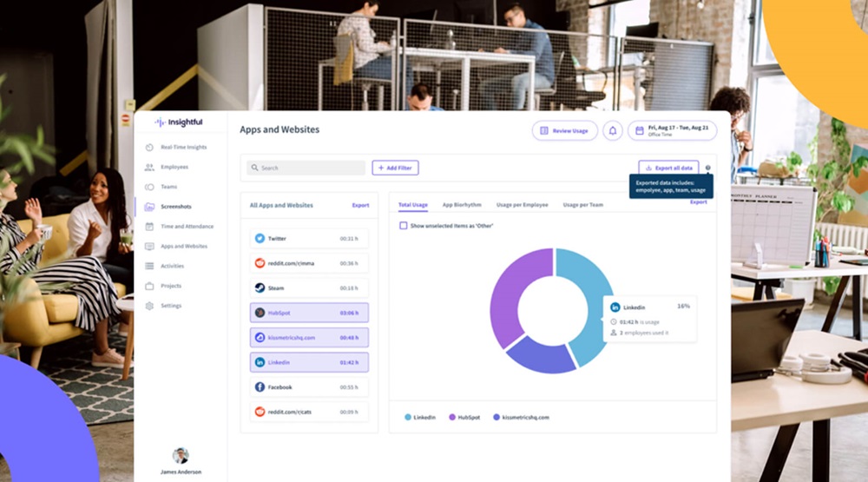The height and width of the screenshot is (482, 868).
Task: Open Teams menu item
Action: pos(169,187)
